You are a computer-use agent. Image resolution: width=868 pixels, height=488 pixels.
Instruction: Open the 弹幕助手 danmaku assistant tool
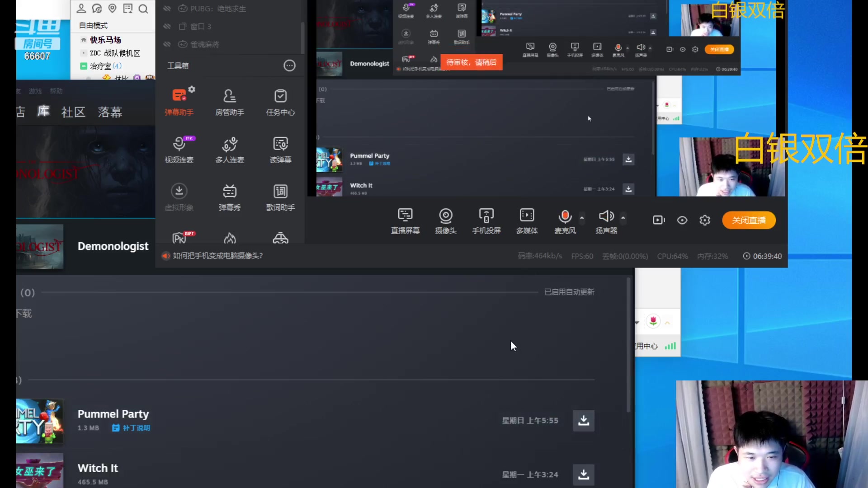179,102
